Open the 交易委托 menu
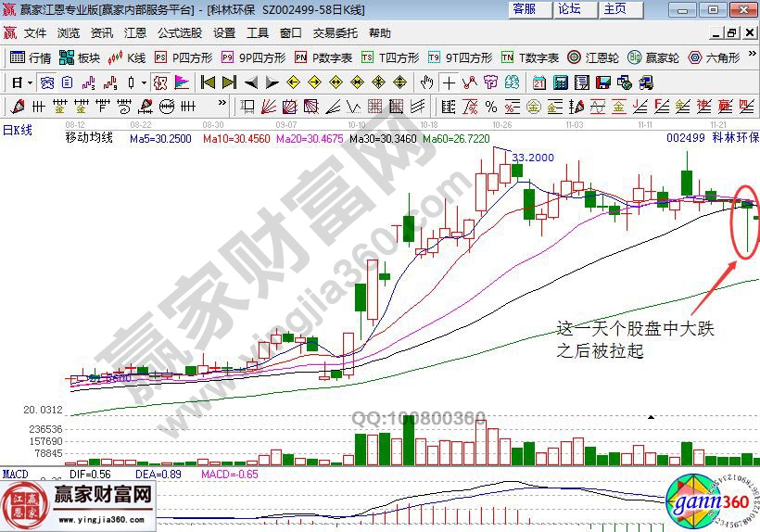This screenshot has height=532, width=760. tap(336, 32)
